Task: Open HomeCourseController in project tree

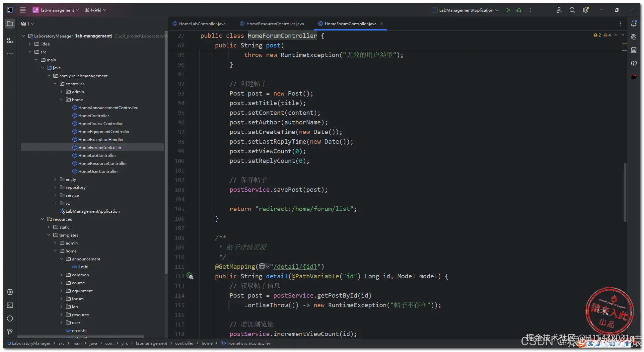Action: click(x=101, y=123)
